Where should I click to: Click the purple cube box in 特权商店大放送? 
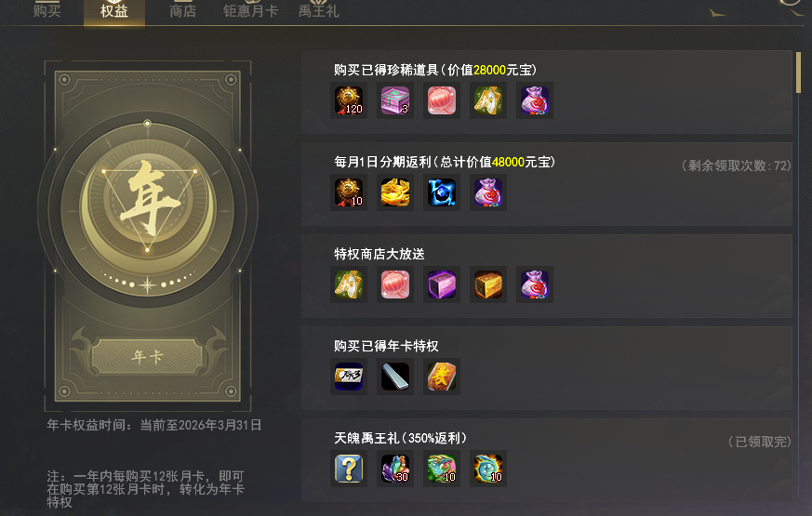[x=442, y=284]
